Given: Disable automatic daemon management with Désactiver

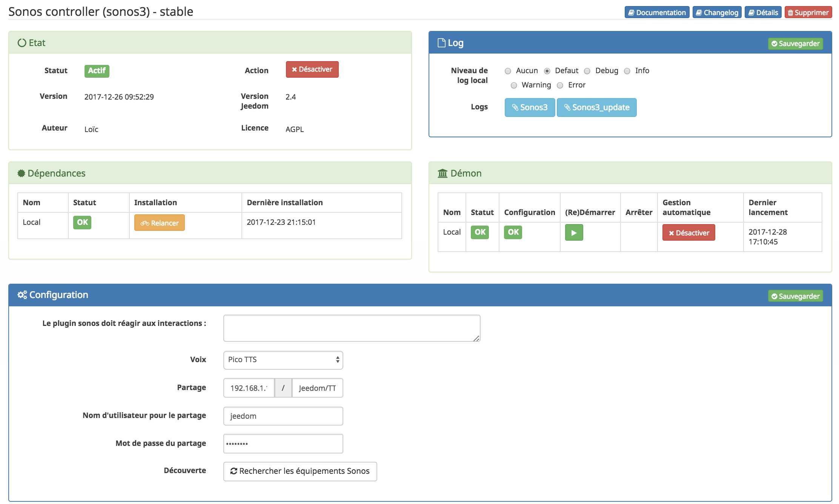Looking at the screenshot, I should click(x=688, y=233).
